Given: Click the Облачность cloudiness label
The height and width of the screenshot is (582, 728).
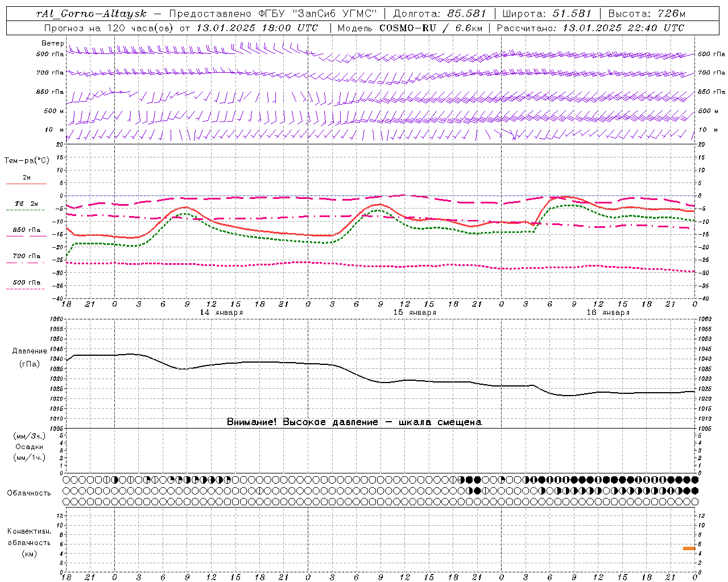Looking at the screenshot, I should point(29,493).
